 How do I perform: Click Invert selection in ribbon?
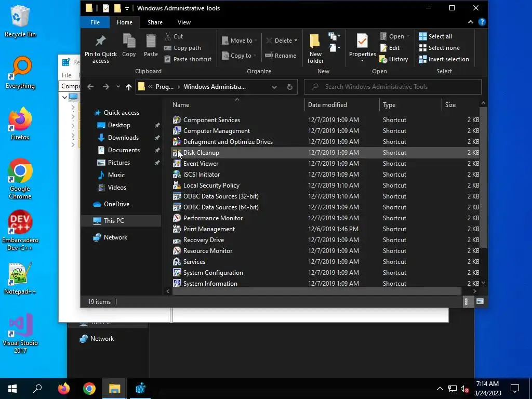tap(444, 59)
